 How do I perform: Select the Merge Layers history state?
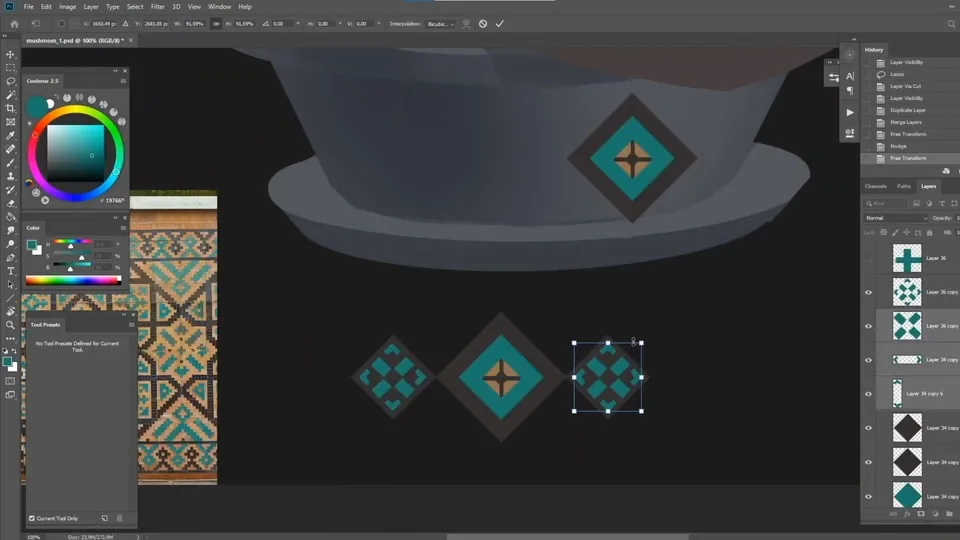coord(906,122)
